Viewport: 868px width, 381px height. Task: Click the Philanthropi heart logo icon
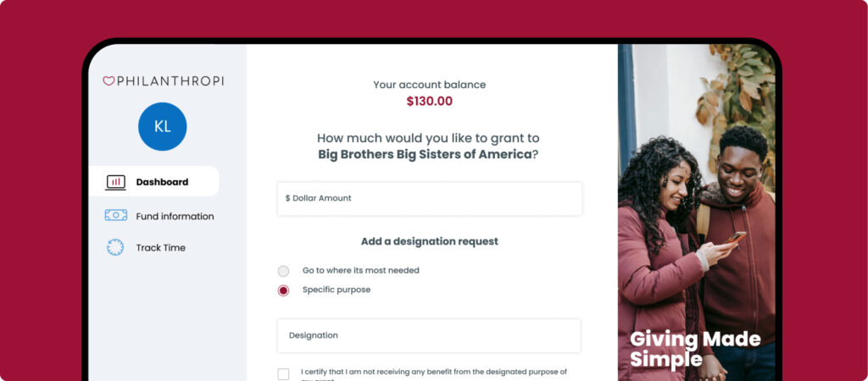click(x=108, y=81)
